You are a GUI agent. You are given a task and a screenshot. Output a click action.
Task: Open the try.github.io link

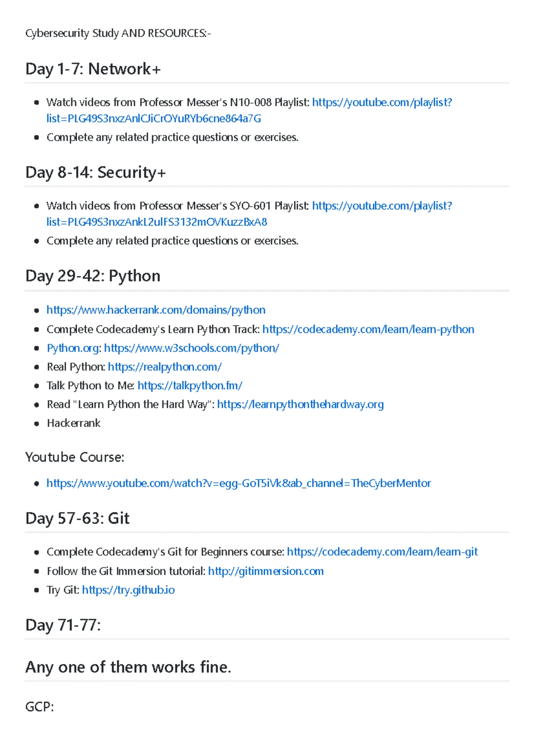click(x=128, y=590)
